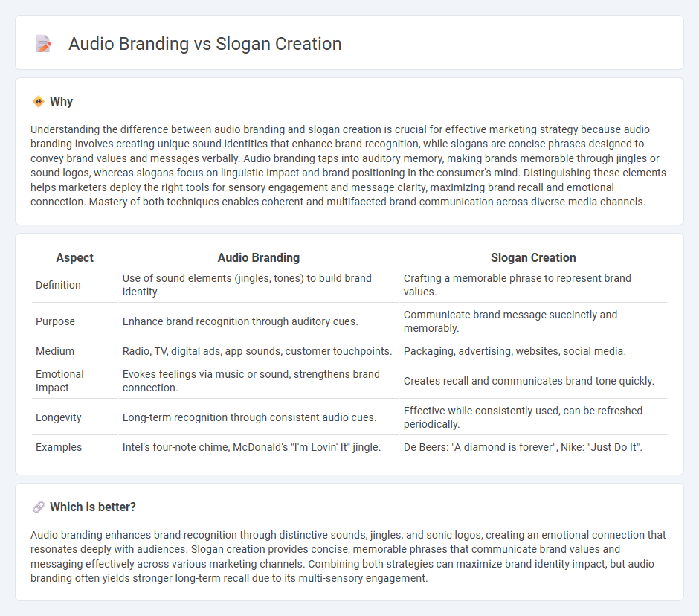
Task: Click the page title Audio Branding vs Slogan Creation
Action: 204,44
